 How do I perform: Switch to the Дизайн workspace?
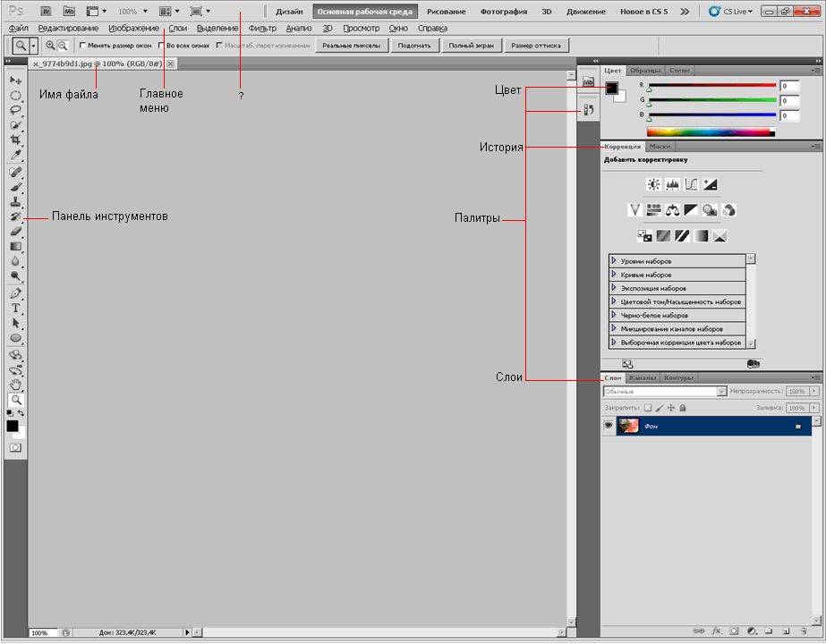(x=289, y=11)
